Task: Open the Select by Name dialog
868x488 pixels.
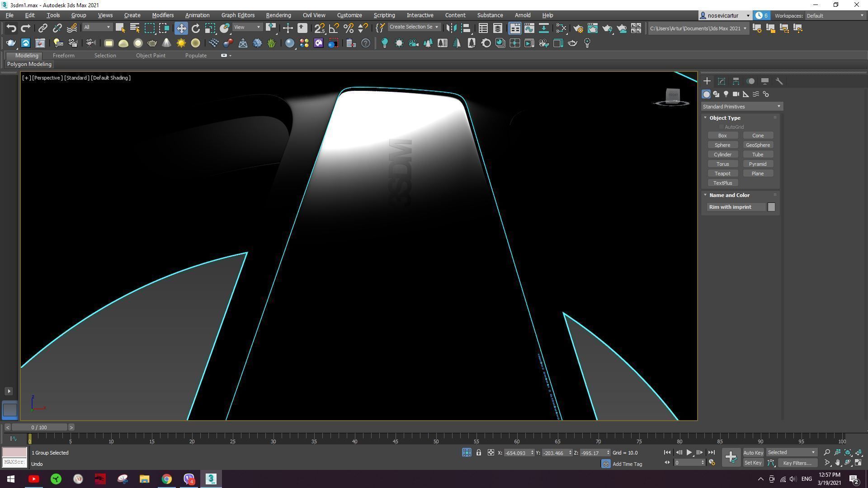Action: [134, 28]
